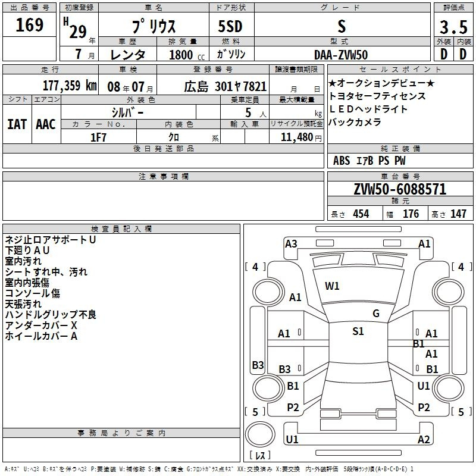Select the S1 roof rust marker

click(358, 331)
